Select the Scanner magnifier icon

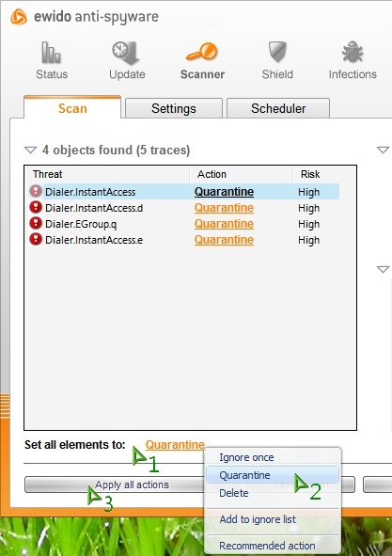[x=202, y=52]
